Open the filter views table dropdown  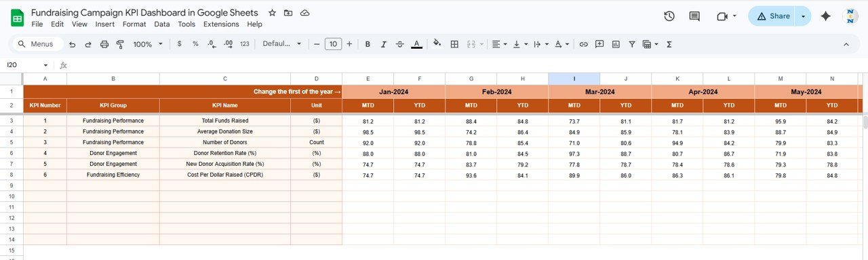point(650,44)
